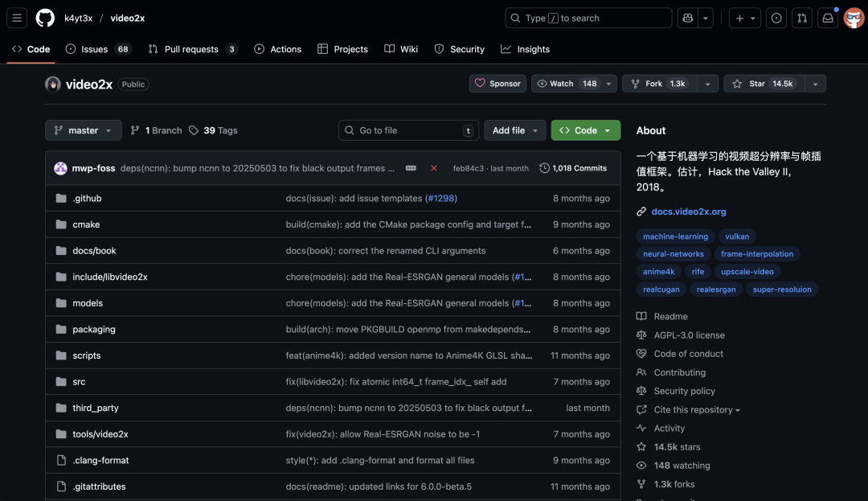Open the Insights tab
Screen dimensions: 868x501
(x=526, y=49)
